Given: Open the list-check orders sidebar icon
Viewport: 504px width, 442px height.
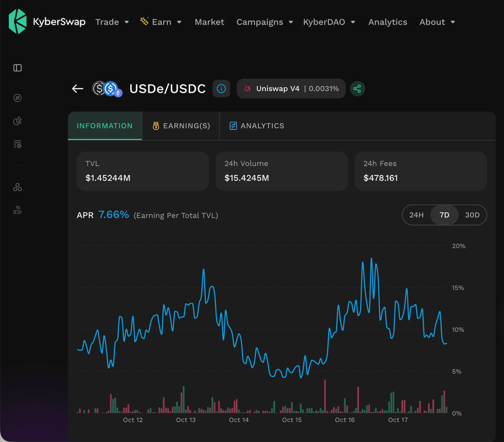Looking at the screenshot, I should click(17, 144).
